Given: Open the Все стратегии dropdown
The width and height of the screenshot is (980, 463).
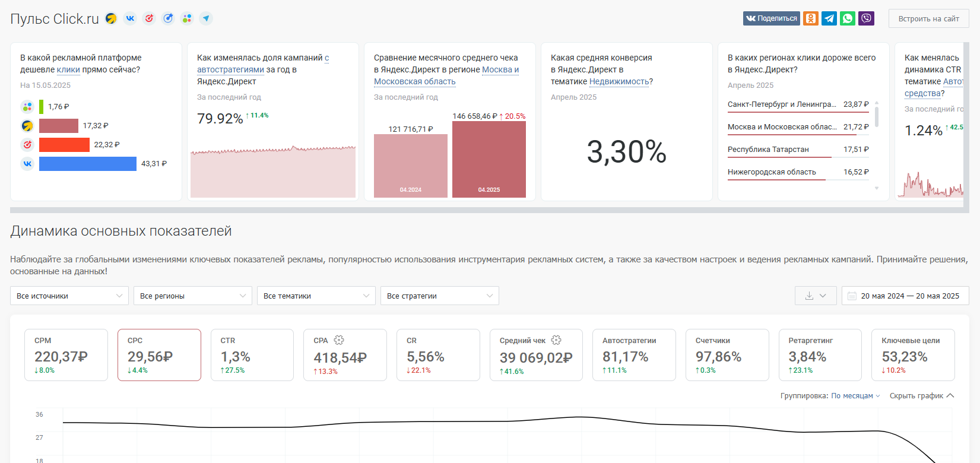Looking at the screenshot, I should click(x=440, y=296).
